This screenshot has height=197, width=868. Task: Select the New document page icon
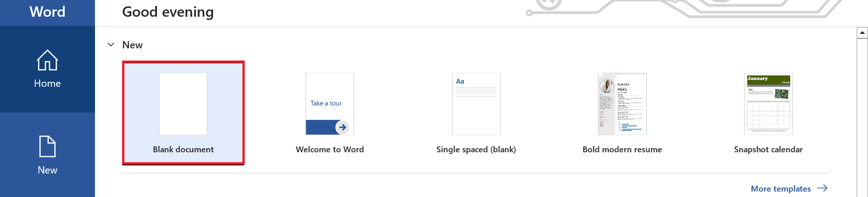tap(47, 146)
